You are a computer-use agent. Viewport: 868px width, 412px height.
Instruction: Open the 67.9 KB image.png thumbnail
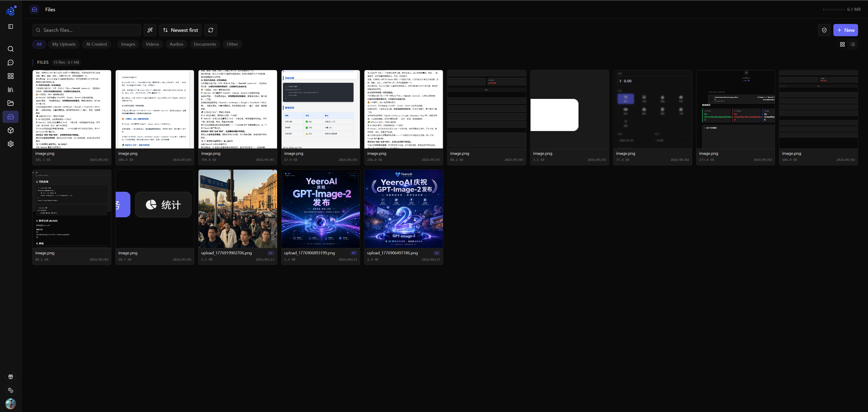(320, 109)
